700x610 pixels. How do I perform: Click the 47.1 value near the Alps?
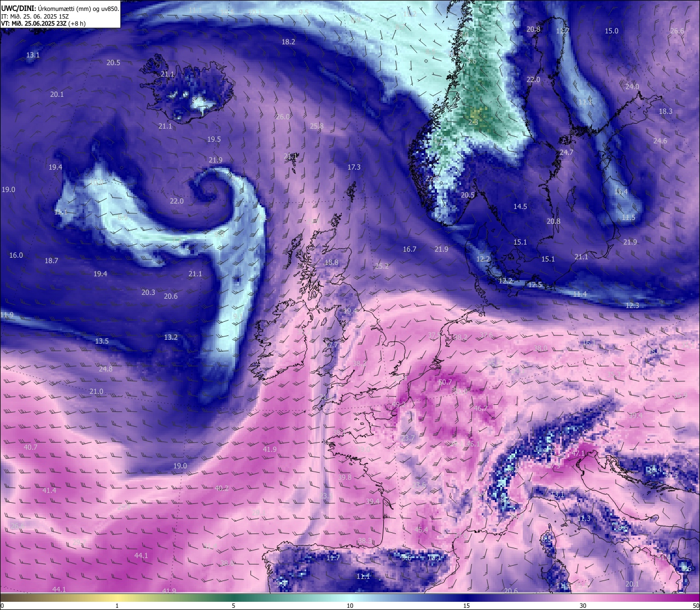coord(579,454)
